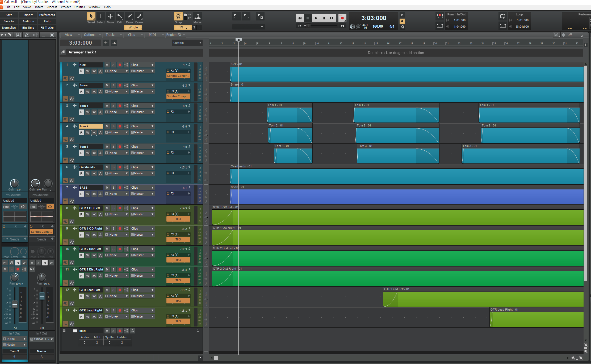Rewind using the transport button
The image size is (591, 364).
(x=300, y=18)
